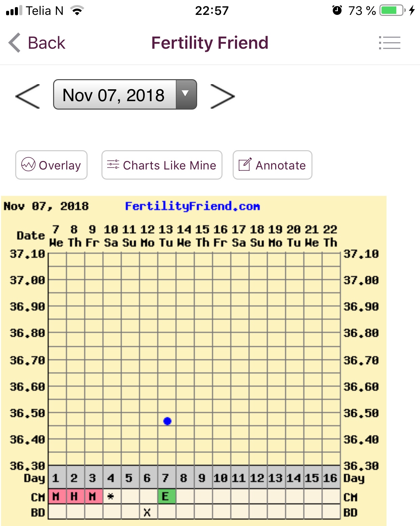Viewport: 420px width, 526px height.
Task: Tap the Overlay chart wave icon
Action: tap(28, 165)
